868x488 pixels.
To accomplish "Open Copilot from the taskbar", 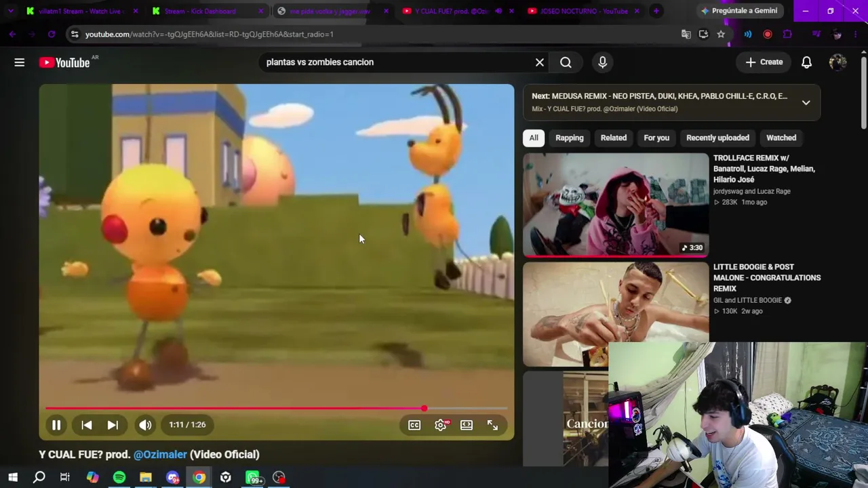I will click(92, 478).
